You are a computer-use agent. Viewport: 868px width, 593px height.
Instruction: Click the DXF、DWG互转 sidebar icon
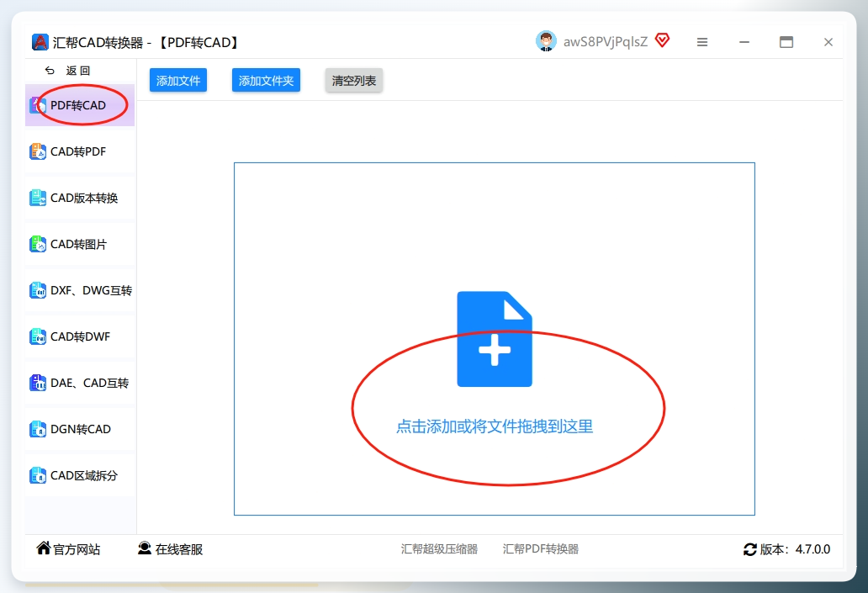(38, 290)
